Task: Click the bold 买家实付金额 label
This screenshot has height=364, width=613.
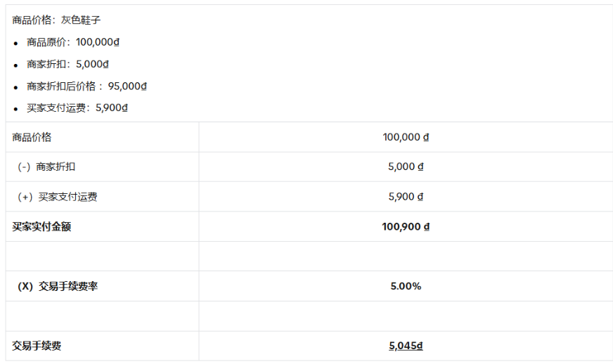Action: click(x=41, y=227)
